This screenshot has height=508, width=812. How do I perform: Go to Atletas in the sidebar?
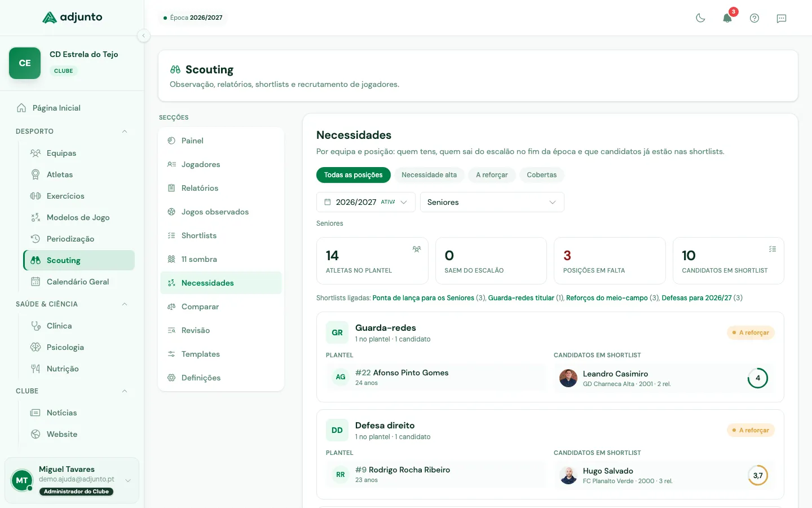tap(79, 174)
